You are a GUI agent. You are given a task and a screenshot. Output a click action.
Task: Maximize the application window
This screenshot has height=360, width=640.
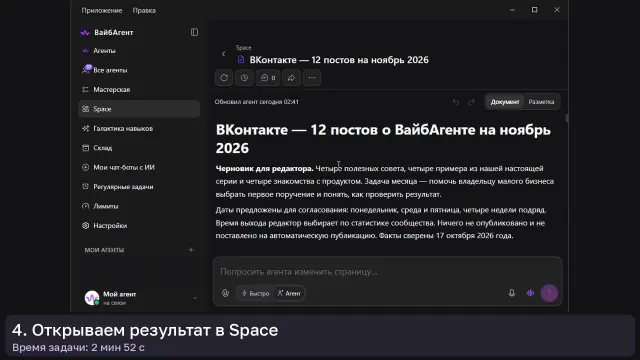pos(534,10)
